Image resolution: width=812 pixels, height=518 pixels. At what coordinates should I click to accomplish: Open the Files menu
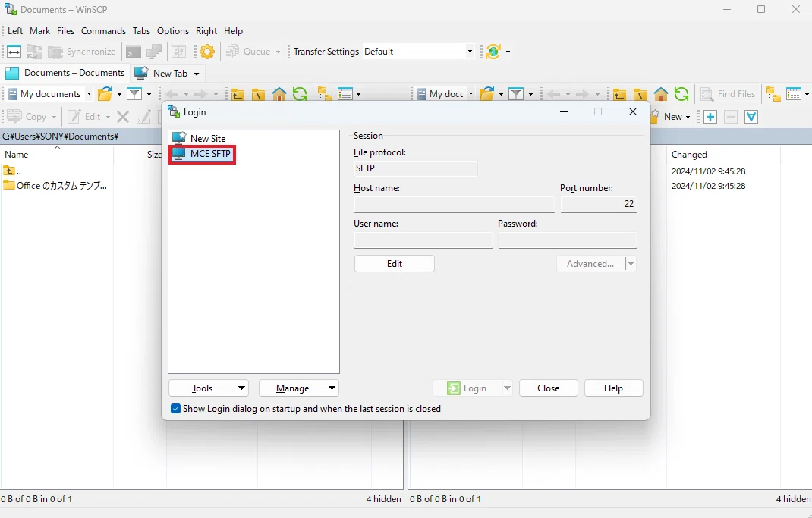point(66,31)
